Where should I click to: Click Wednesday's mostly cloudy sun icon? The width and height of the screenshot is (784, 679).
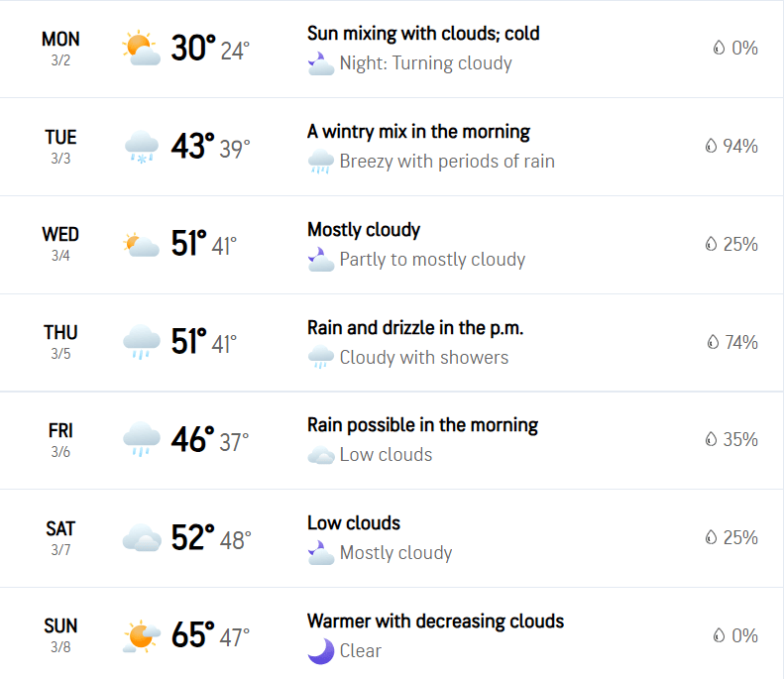pos(142,245)
